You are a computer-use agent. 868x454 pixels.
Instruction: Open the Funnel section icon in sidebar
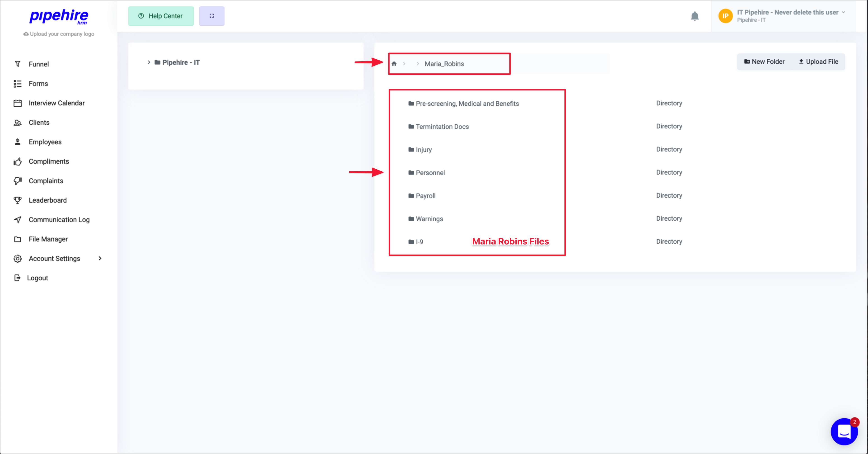click(x=18, y=64)
